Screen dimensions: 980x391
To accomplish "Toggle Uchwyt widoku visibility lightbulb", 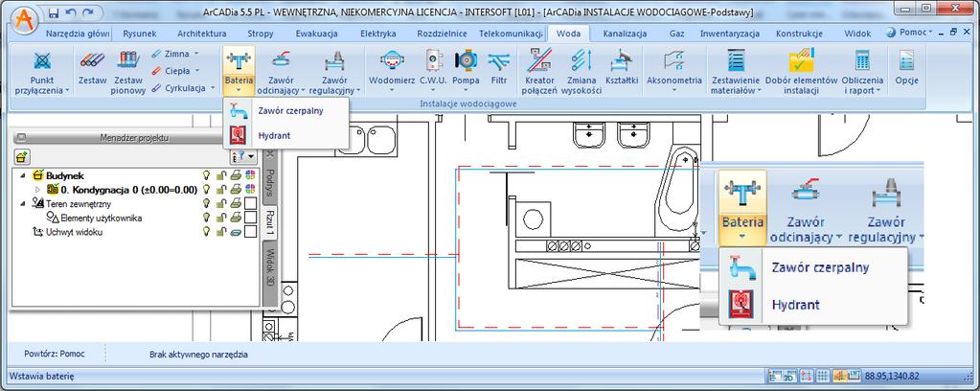I will (x=205, y=232).
